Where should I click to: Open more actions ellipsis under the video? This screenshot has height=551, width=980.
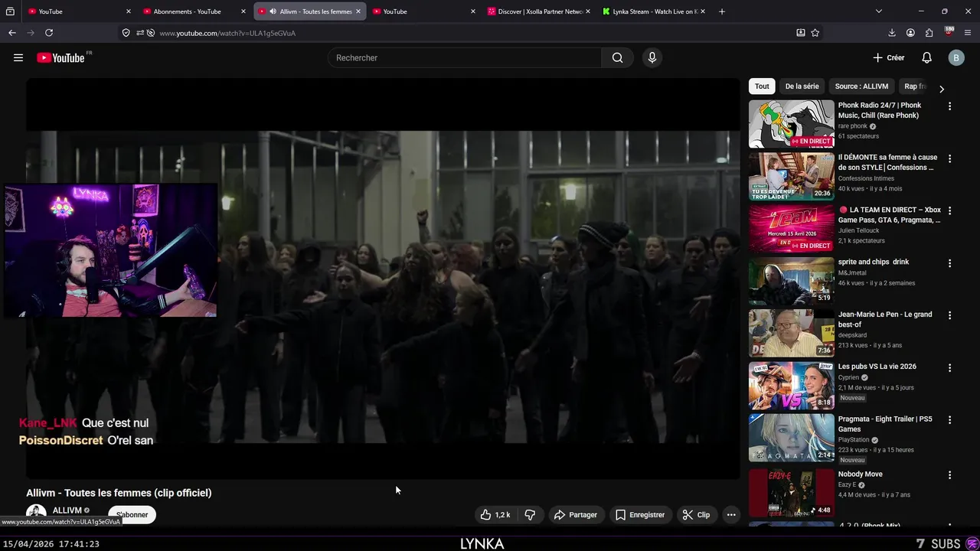pyautogui.click(x=731, y=515)
